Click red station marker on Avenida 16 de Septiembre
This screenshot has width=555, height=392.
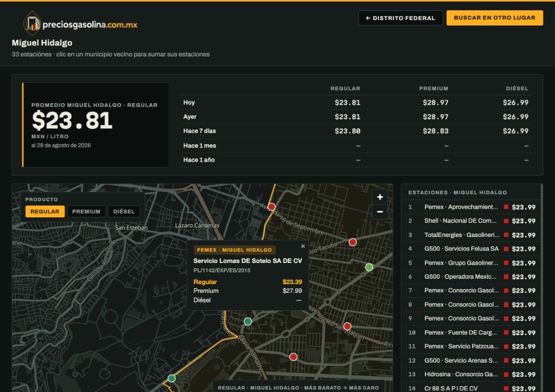click(x=272, y=207)
